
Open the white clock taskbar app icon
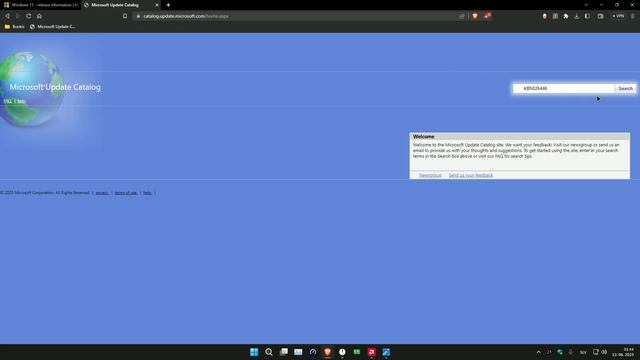coord(342,352)
